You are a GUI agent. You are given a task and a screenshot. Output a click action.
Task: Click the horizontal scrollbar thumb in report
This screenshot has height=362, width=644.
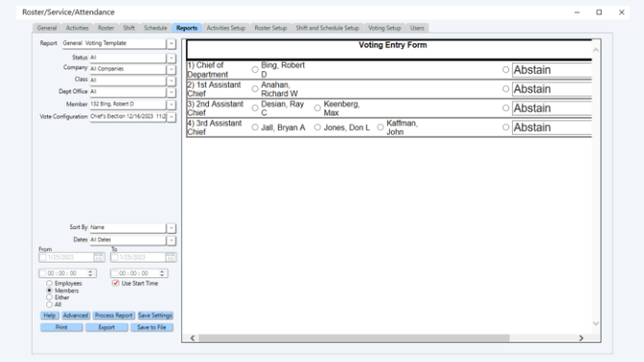(354, 338)
